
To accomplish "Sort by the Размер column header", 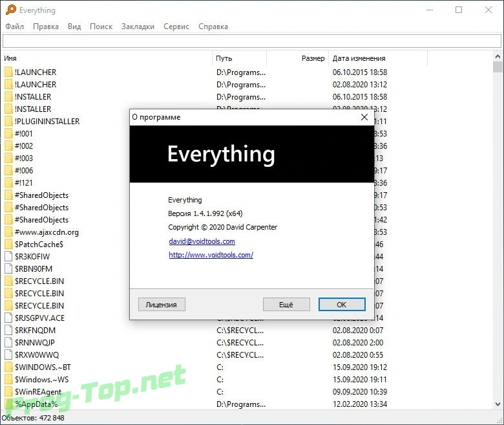I will click(297, 58).
